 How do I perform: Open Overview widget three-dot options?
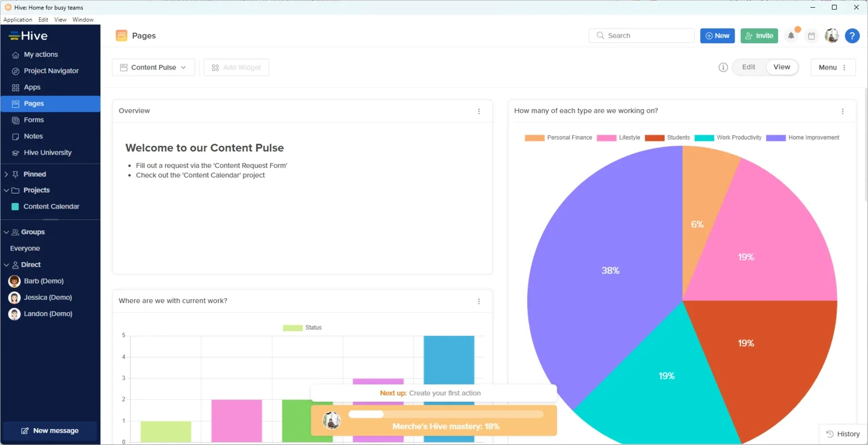(479, 111)
